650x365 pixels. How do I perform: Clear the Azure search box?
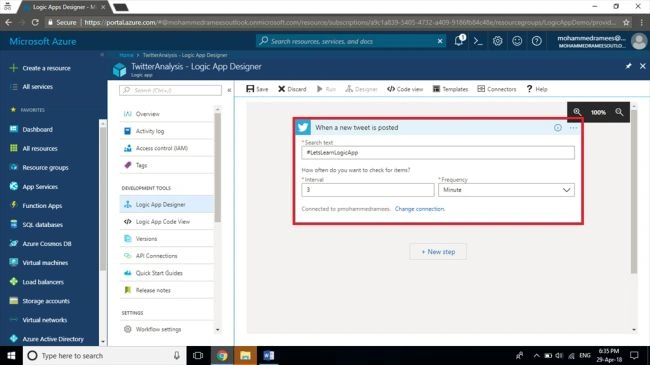pyautogui.click(x=440, y=41)
